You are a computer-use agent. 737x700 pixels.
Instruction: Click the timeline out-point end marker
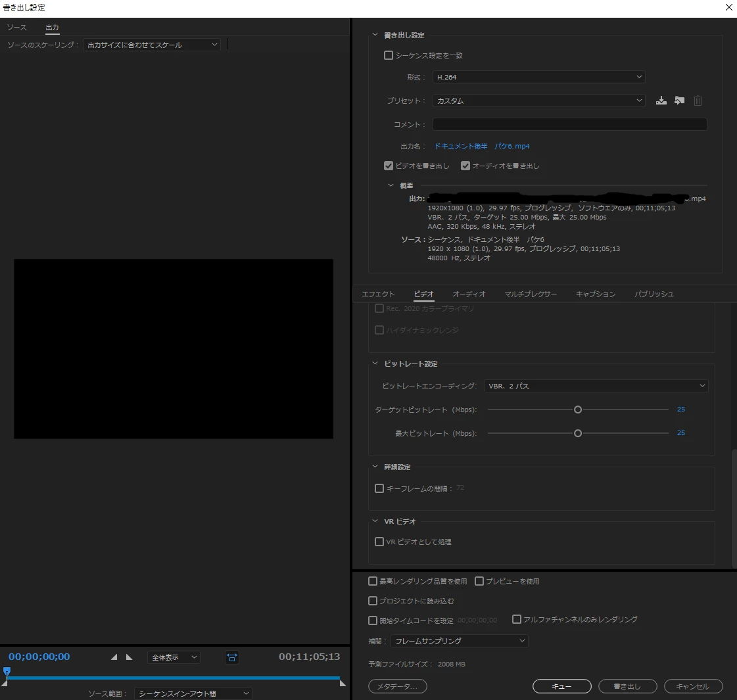(x=343, y=684)
